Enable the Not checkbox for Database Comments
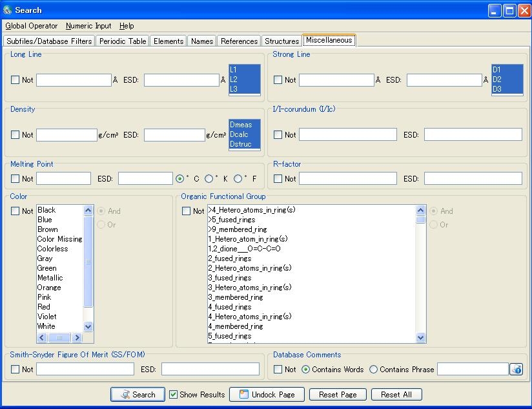This screenshot has height=409, width=532. pos(278,370)
